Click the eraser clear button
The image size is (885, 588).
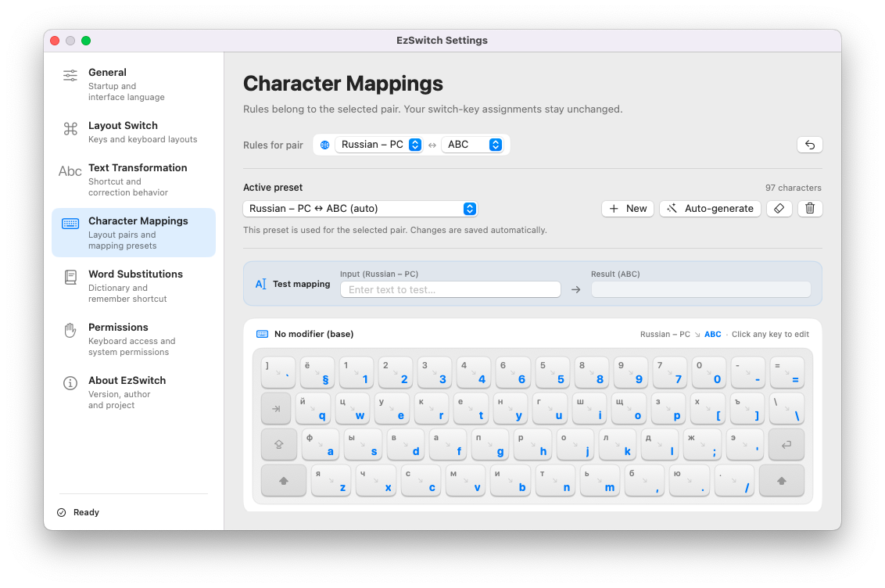pyautogui.click(x=779, y=208)
